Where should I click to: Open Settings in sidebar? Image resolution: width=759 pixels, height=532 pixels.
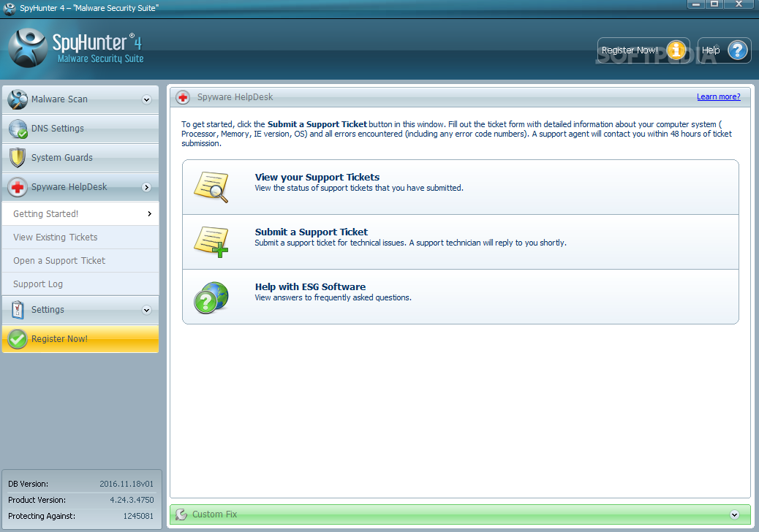point(80,310)
